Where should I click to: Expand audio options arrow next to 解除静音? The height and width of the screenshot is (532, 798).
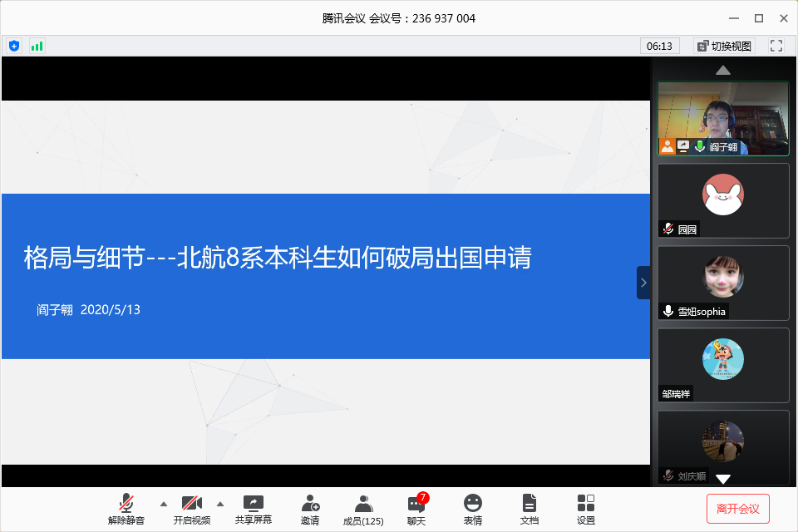[163, 504]
